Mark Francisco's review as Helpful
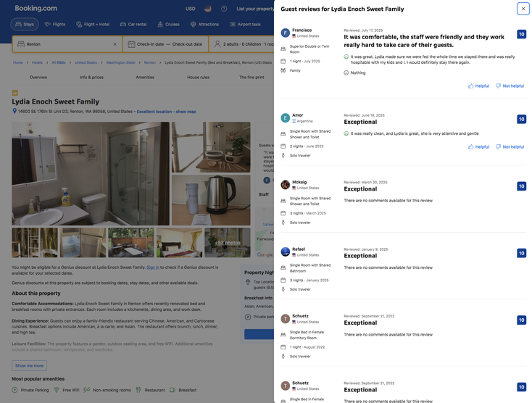532x403 pixels. (x=479, y=86)
